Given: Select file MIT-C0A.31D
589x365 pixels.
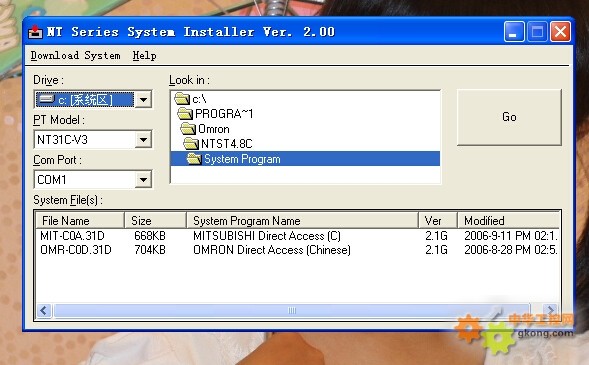Looking at the screenshot, I should click(x=72, y=236).
